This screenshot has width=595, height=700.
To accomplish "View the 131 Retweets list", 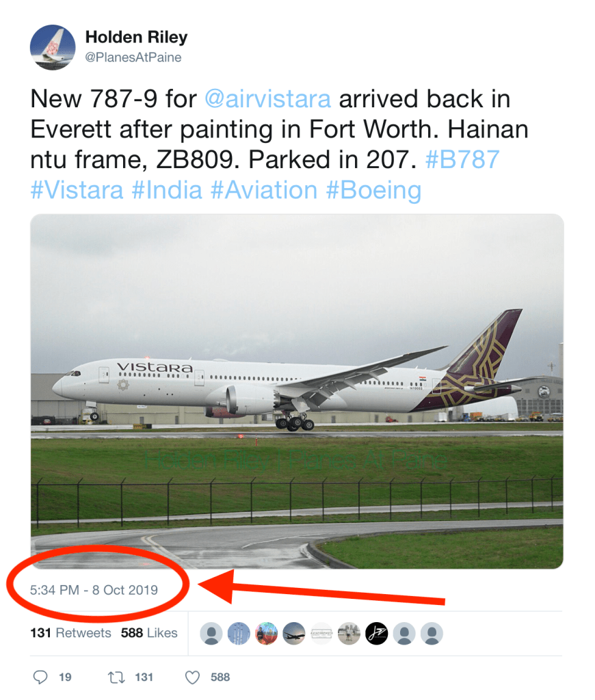I will tap(70, 633).
